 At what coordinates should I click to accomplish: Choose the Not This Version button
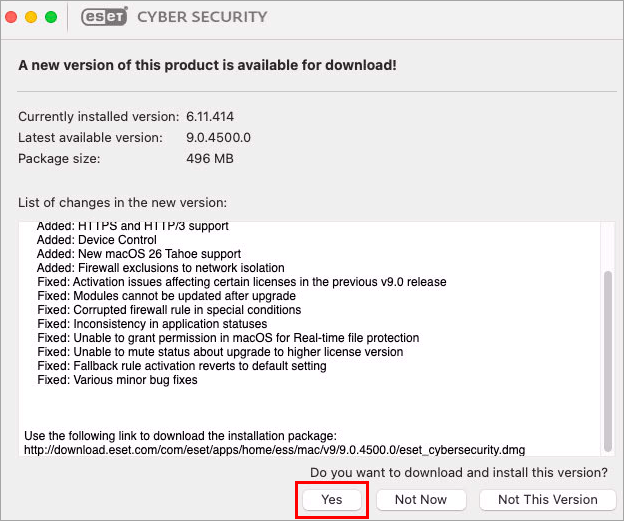pos(547,499)
